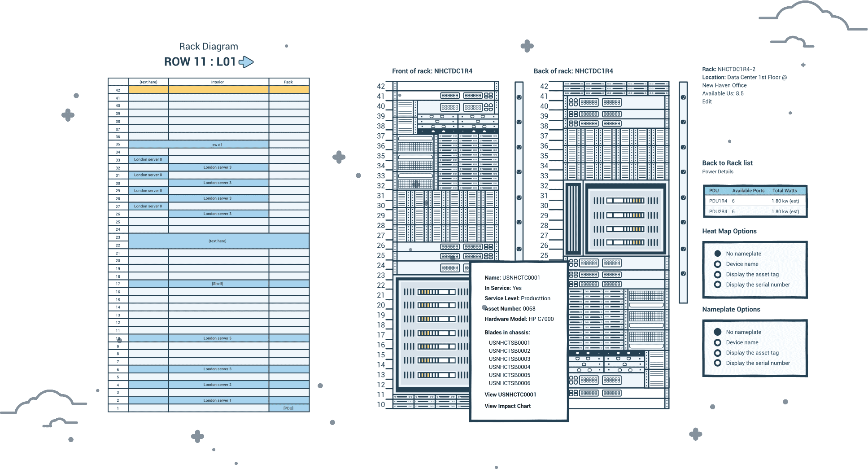The width and height of the screenshot is (868, 469).
Task: Click Available Ports column header
Action: (x=748, y=190)
